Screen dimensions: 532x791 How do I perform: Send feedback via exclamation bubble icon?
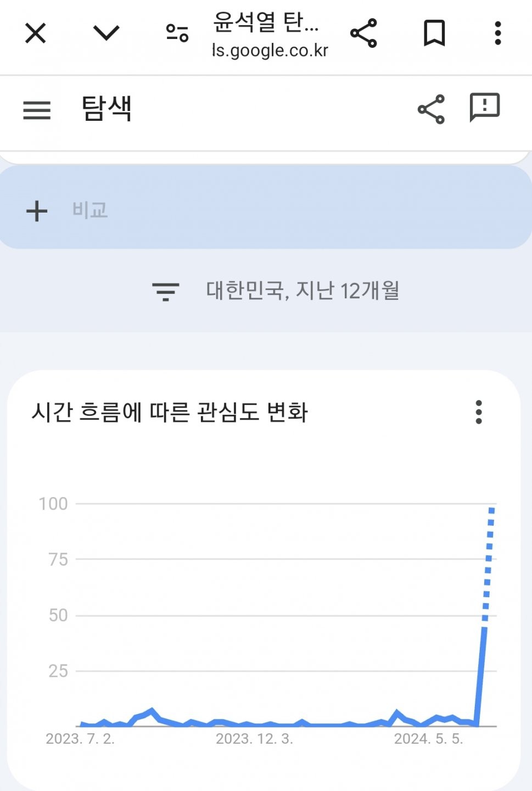[x=485, y=107]
